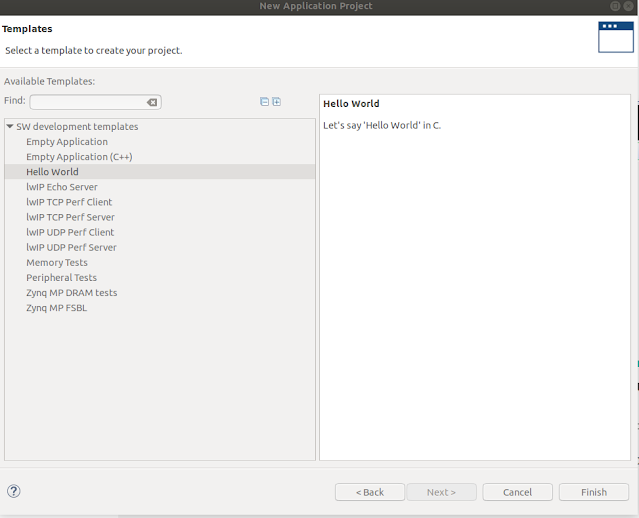Maximize the New Application Project window
The image size is (639, 518).
click(615, 6)
